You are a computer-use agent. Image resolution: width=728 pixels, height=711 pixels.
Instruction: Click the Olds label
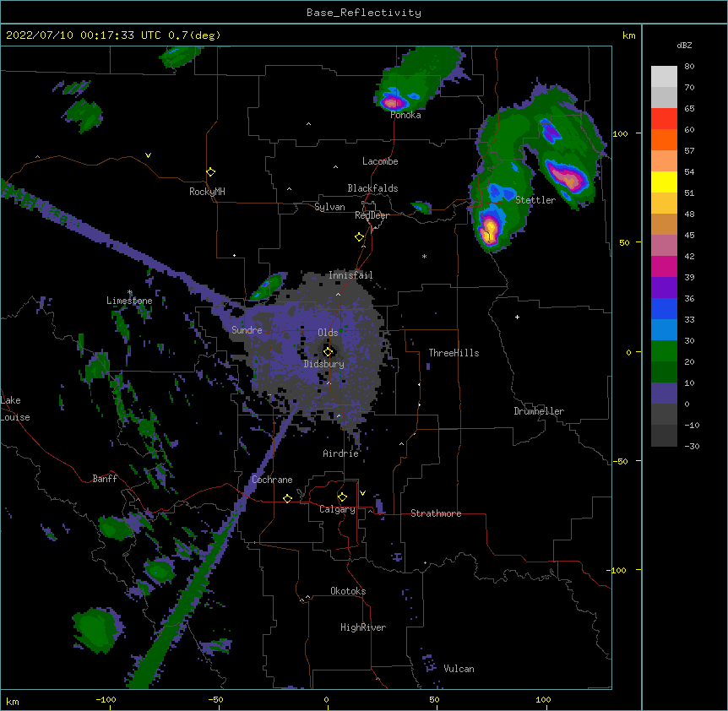point(328,333)
